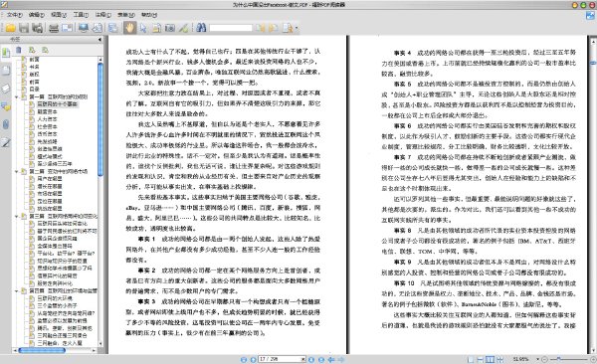Save the document with the floppy disk icon
The image size is (597, 364).
tap(24, 28)
